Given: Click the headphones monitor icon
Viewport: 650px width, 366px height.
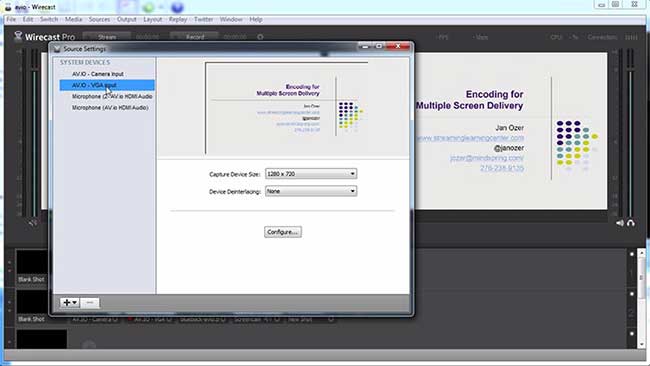Looking at the screenshot, I should [x=631, y=223].
